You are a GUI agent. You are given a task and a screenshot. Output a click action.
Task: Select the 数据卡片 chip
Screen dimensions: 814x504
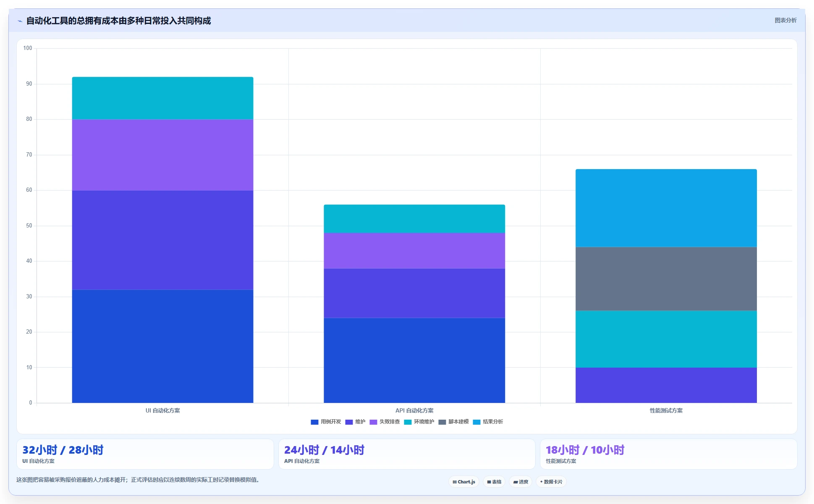(x=551, y=482)
